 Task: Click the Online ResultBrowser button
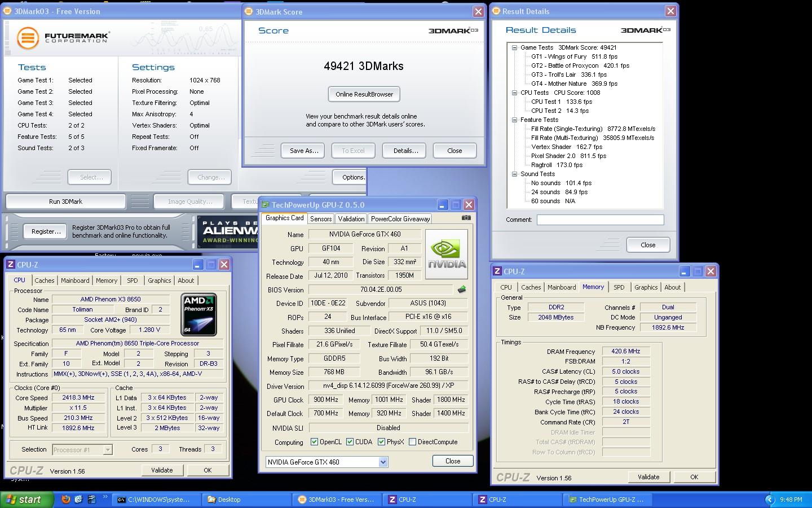tap(364, 94)
